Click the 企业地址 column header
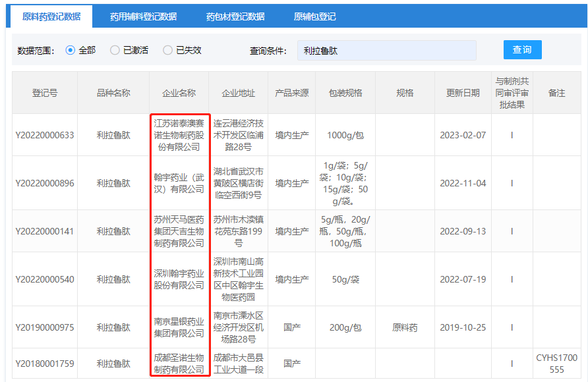This screenshot has width=588, height=382. click(x=238, y=93)
